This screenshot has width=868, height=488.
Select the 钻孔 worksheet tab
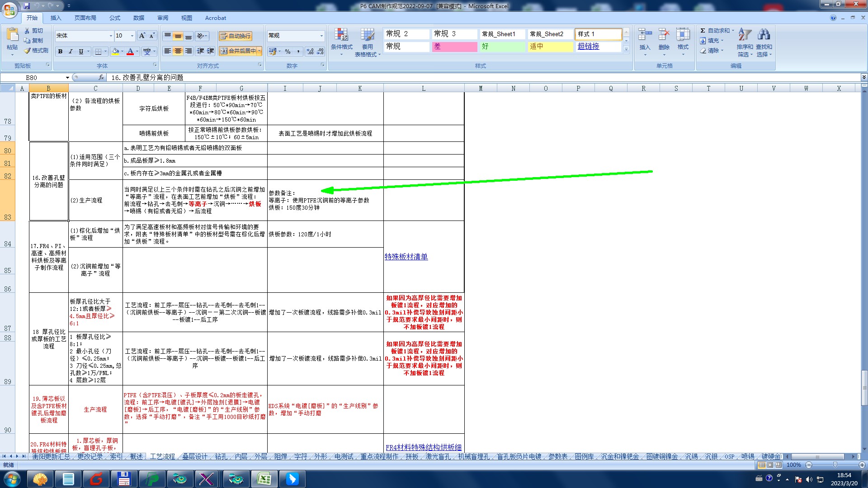click(221, 457)
